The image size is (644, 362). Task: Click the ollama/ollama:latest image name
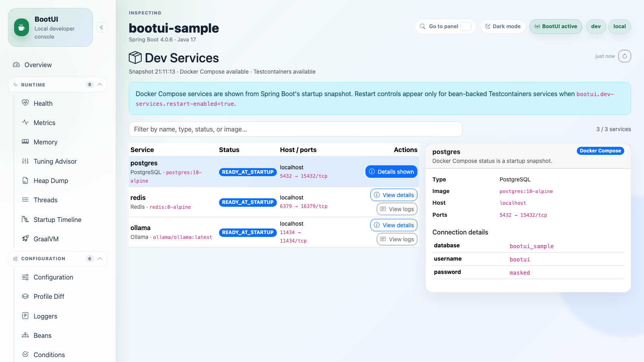coord(183,237)
